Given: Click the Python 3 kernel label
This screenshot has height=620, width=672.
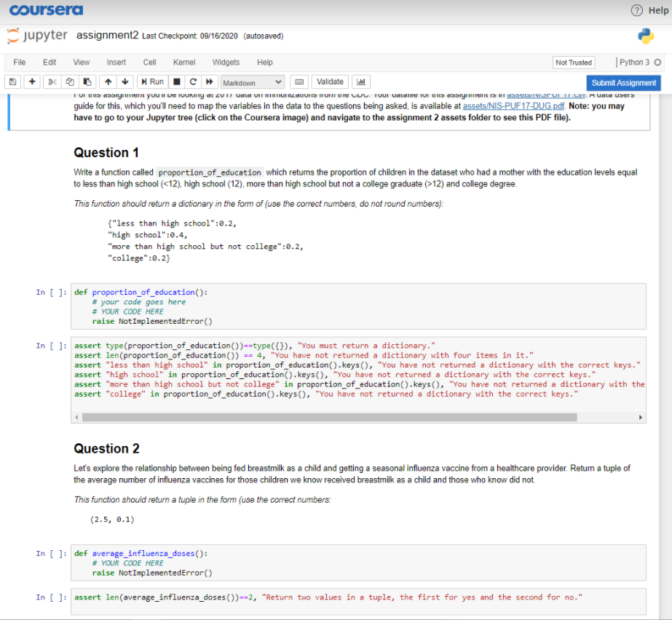Looking at the screenshot, I should pyautogui.click(x=634, y=63).
